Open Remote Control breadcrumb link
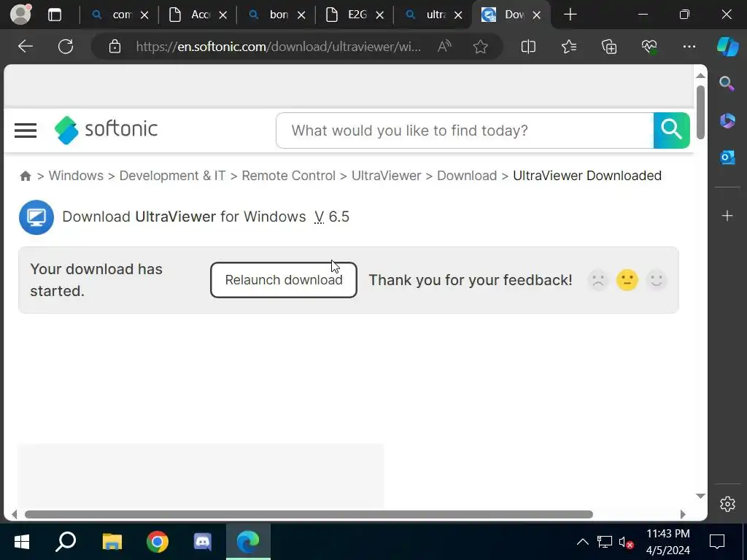Image resolution: width=747 pixels, height=560 pixels. 289,176
